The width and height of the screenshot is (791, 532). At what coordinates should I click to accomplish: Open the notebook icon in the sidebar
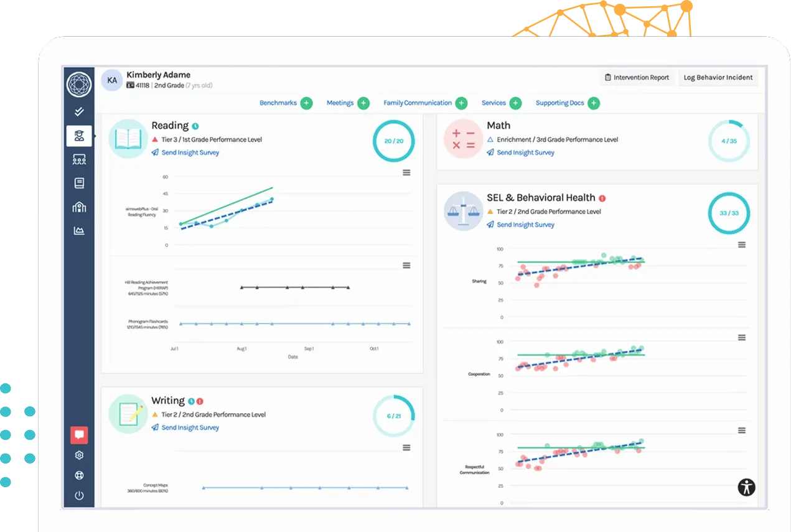(x=78, y=182)
